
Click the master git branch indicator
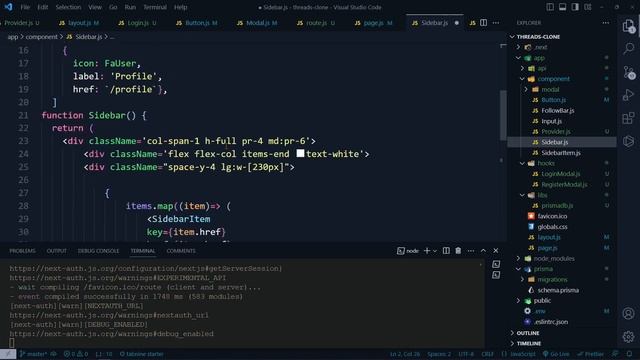pos(33,354)
